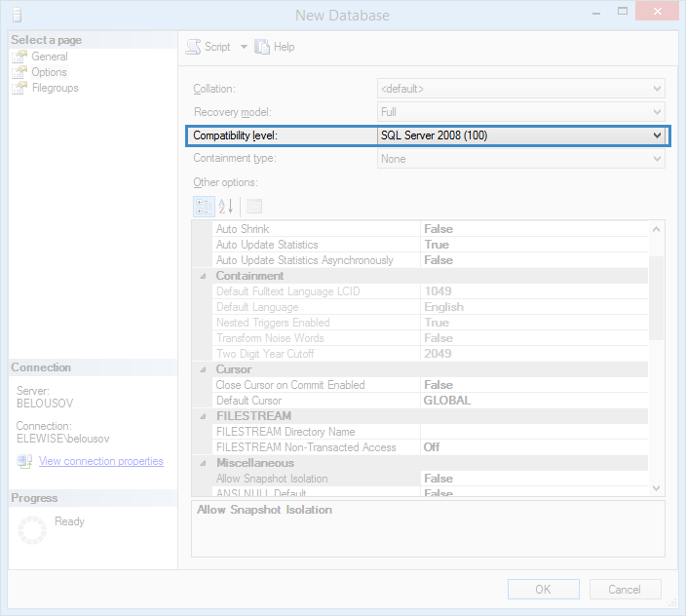Collapse the Cursor category

pyautogui.click(x=204, y=369)
